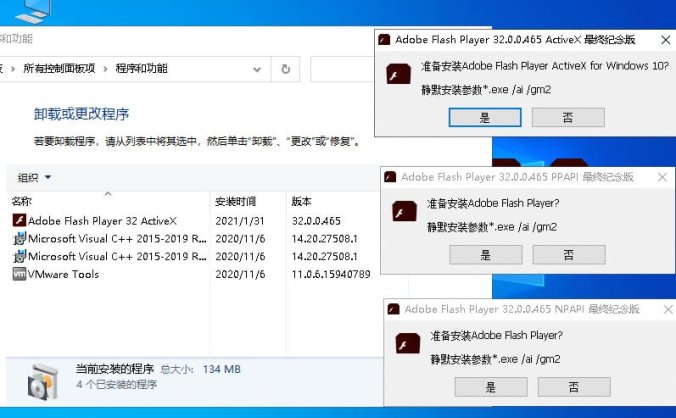The image size is (676, 418).
Task: Click the ActiveX dialog title text
Action: tap(515, 40)
